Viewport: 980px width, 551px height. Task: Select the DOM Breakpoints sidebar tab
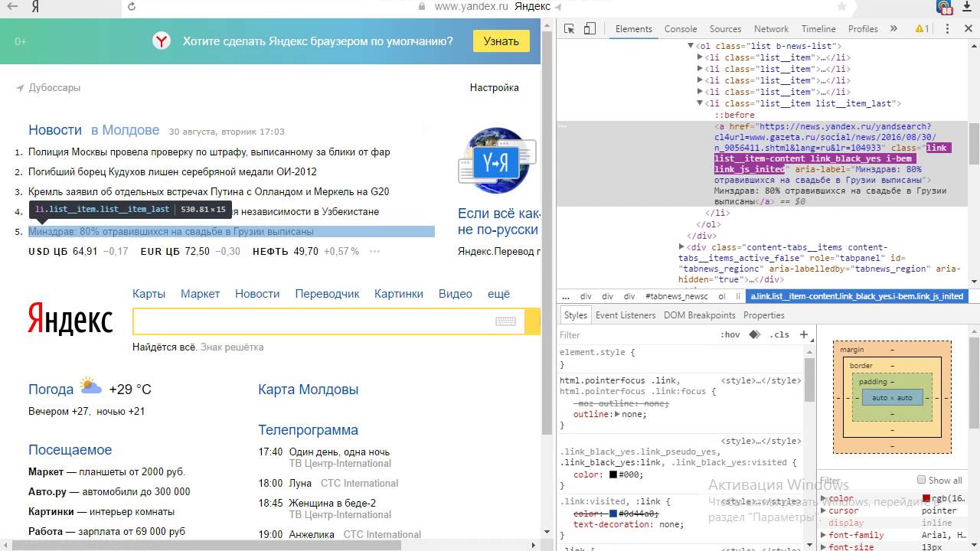click(699, 315)
